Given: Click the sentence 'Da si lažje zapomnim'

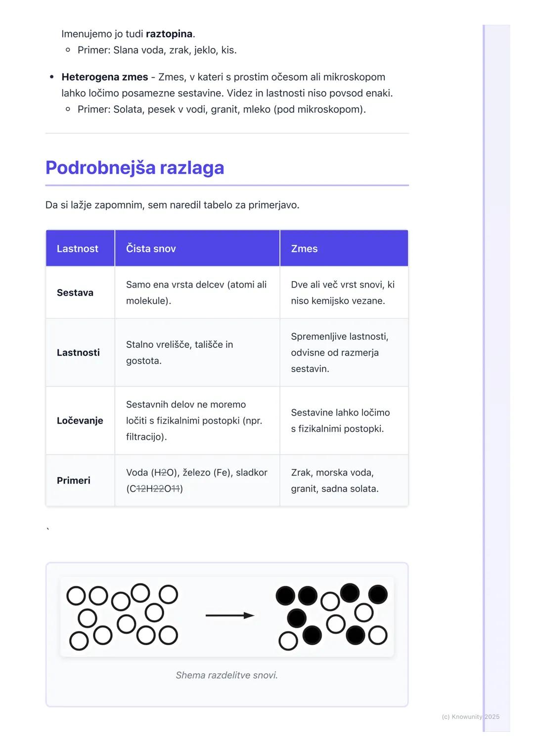Looking at the screenshot, I should (172, 205).
